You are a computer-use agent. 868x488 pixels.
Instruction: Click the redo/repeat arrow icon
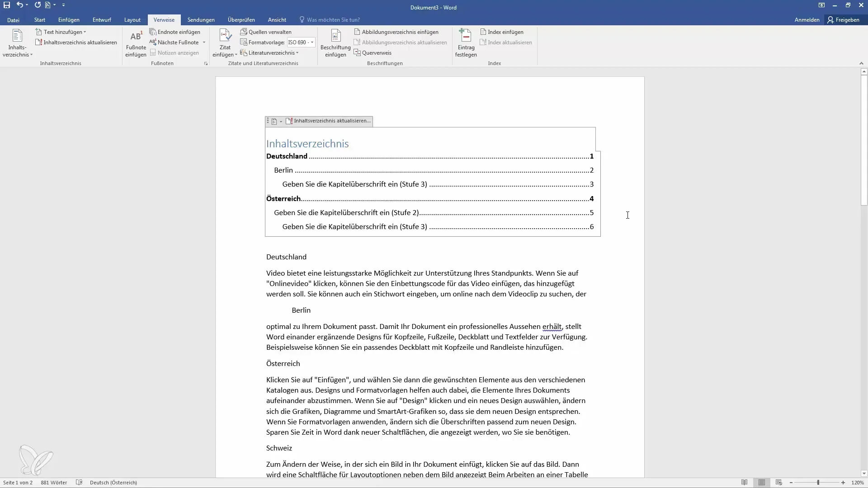(x=38, y=5)
